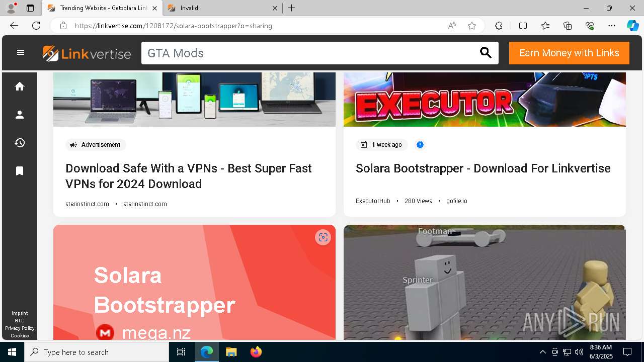
Task: Click the ExecutorHub author name
Action: click(373, 201)
